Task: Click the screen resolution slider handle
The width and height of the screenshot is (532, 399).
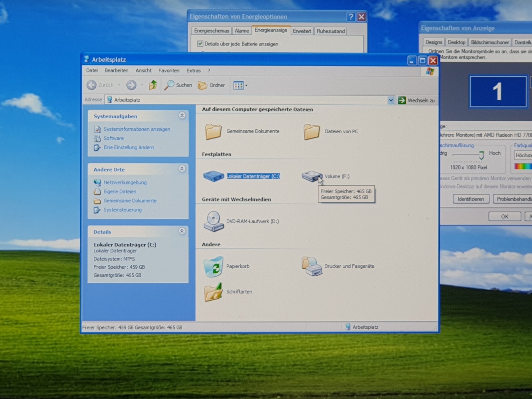Action: pyautogui.click(x=481, y=155)
